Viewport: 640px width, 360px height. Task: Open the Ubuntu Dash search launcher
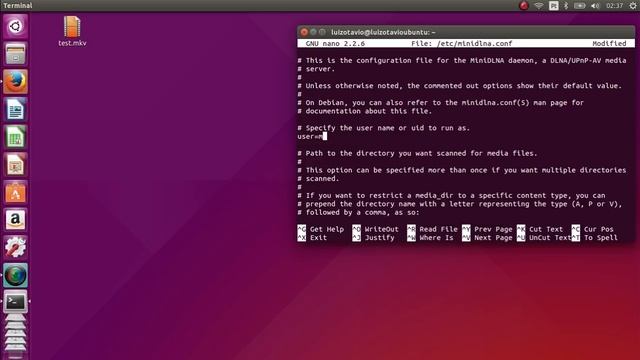(16, 27)
